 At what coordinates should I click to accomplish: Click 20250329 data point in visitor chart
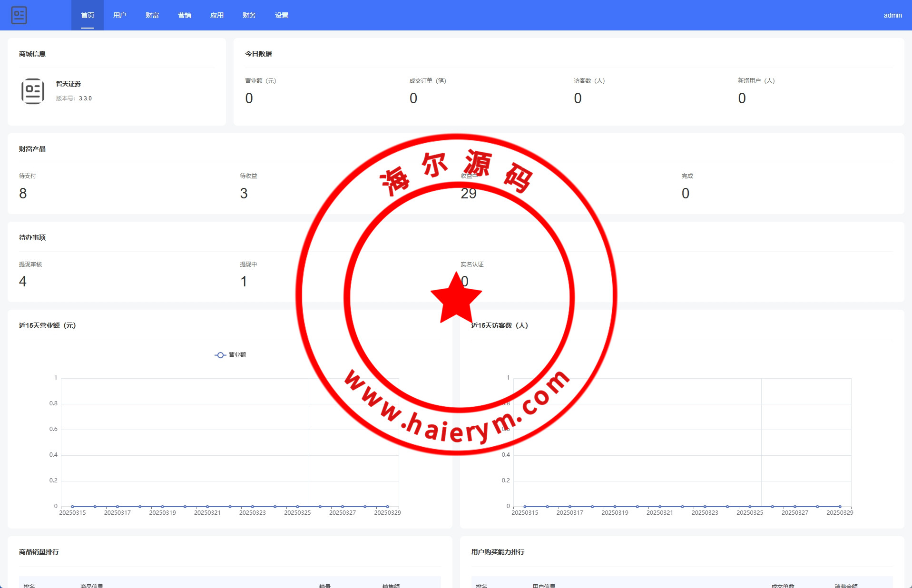(840, 506)
